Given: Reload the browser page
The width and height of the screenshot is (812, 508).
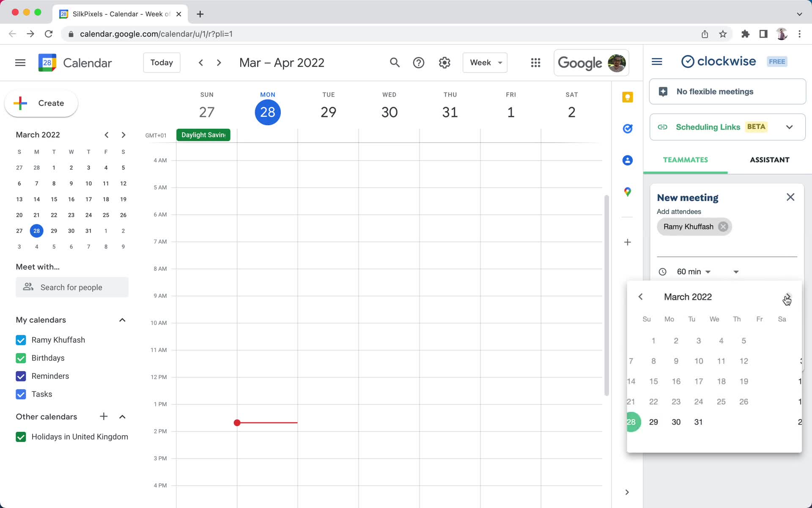Looking at the screenshot, I should click(49, 34).
